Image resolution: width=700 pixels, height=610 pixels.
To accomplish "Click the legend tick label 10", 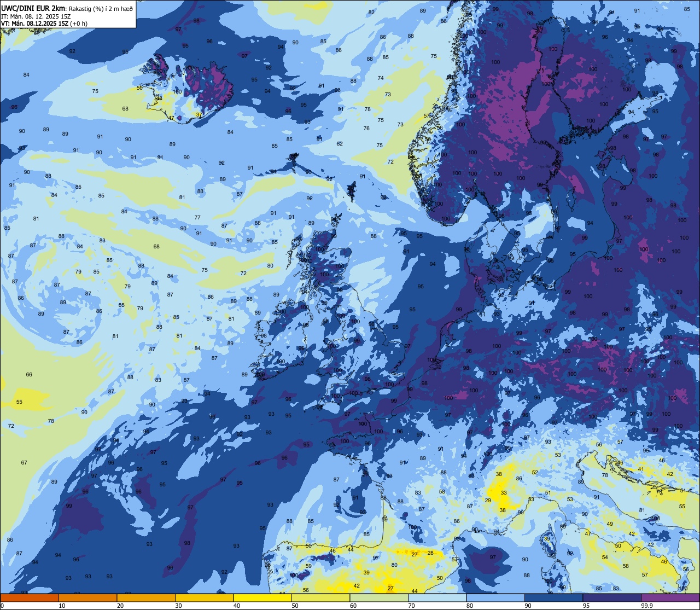I will click(x=62, y=606).
